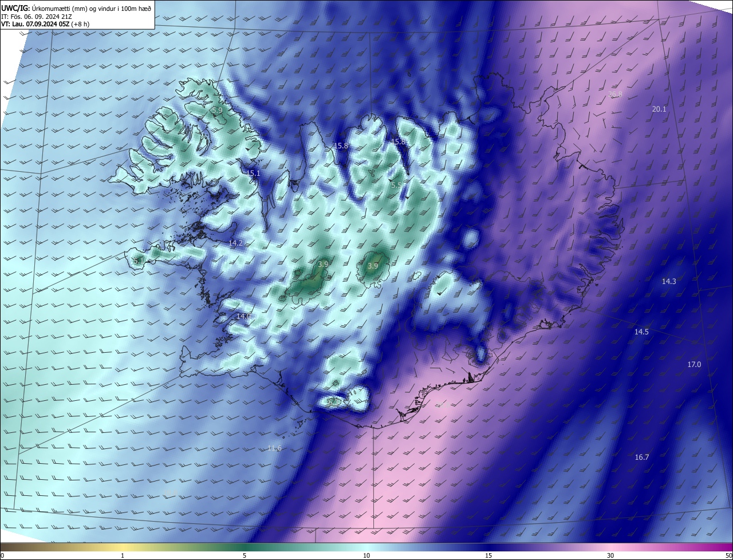The width and height of the screenshot is (733, 560).
Task: Click the 20.1 value label on the map
Action: pyautogui.click(x=659, y=109)
